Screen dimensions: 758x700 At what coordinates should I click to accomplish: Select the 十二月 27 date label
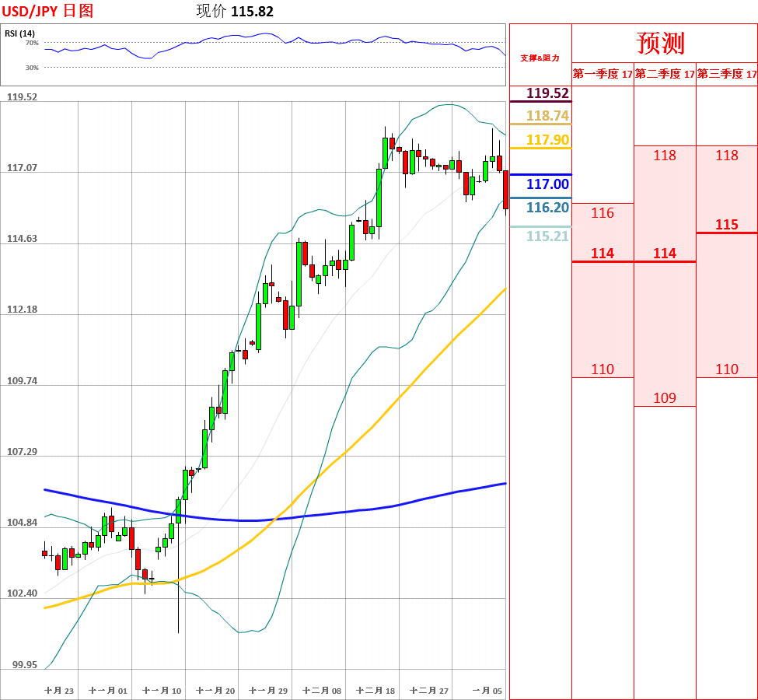[x=429, y=691]
